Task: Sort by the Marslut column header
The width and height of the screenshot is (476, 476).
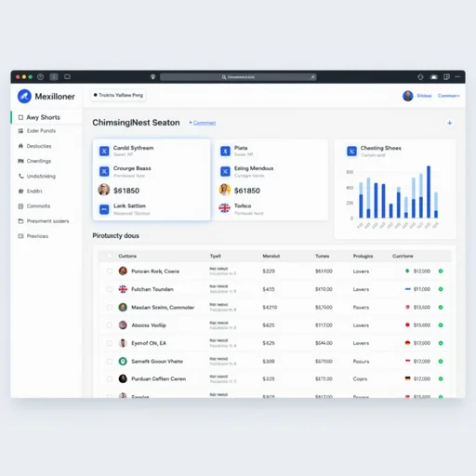Action: point(271,256)
